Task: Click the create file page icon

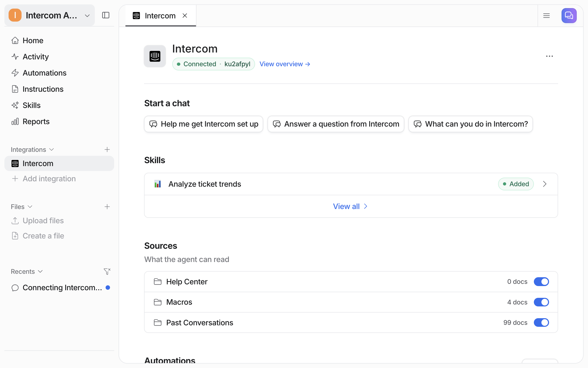Action: (x=15, y=236)
